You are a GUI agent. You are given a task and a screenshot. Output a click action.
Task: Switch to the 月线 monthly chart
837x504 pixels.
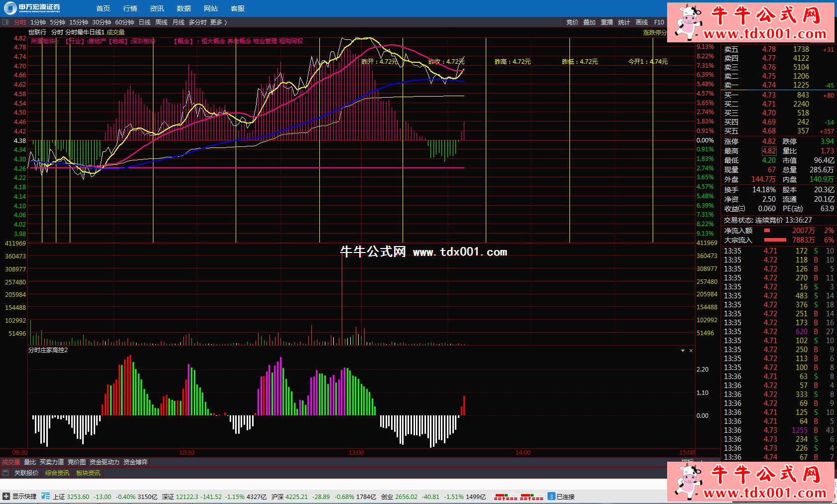178,22
